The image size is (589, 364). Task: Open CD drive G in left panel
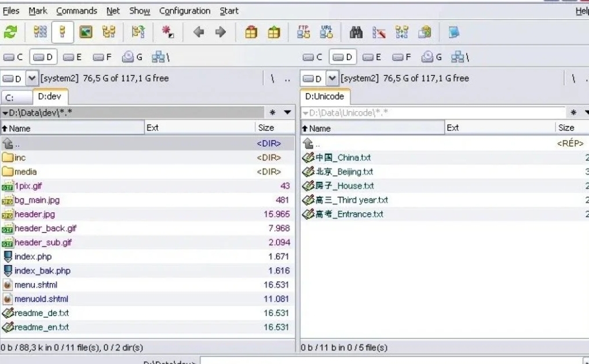[x=132, y=57]
